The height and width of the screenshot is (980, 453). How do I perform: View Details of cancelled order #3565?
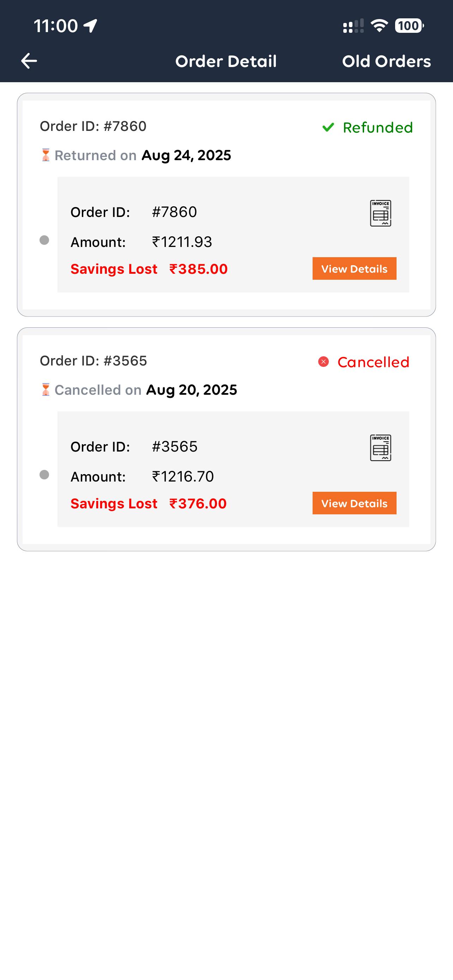[x=354, y=503]
